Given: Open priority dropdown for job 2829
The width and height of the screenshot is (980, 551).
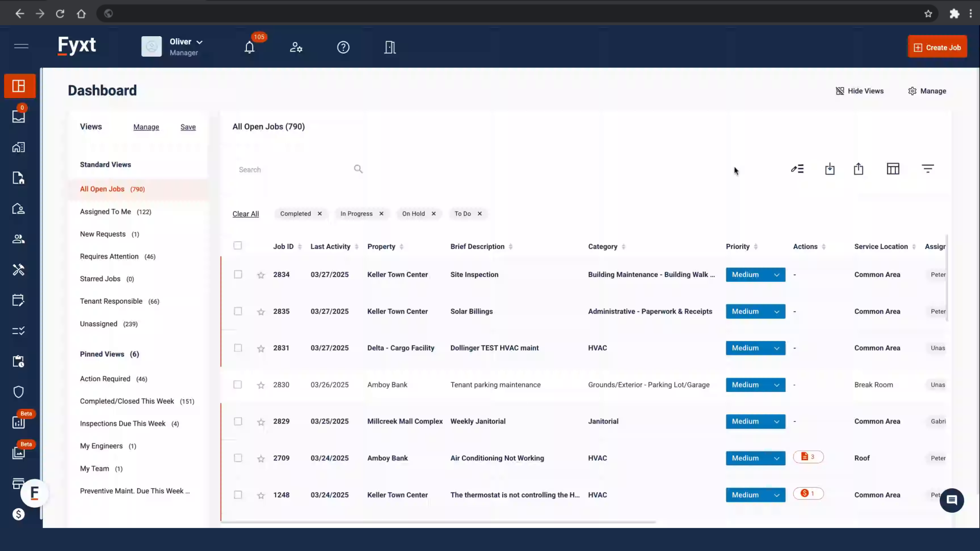Looking at the screenshot, I should click(755, 421).
